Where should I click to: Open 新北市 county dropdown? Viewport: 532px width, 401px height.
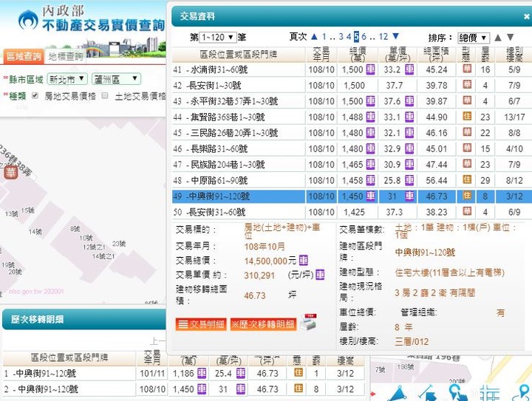point(67,79)
